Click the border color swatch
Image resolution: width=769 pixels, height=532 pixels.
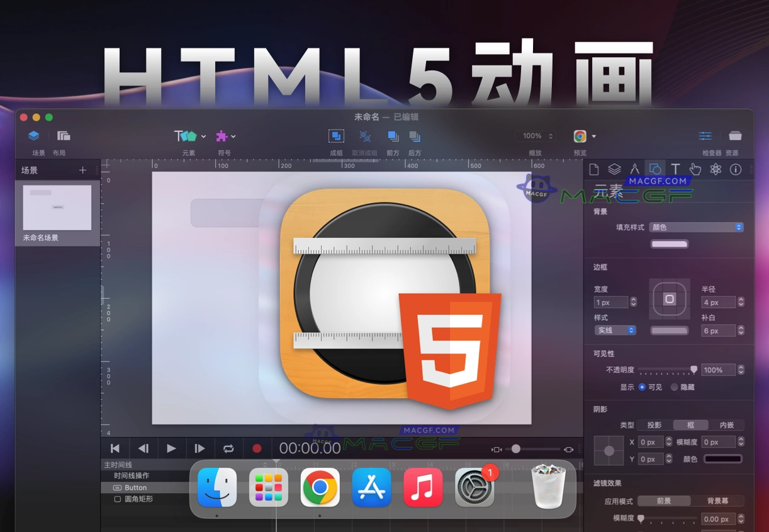670,330
